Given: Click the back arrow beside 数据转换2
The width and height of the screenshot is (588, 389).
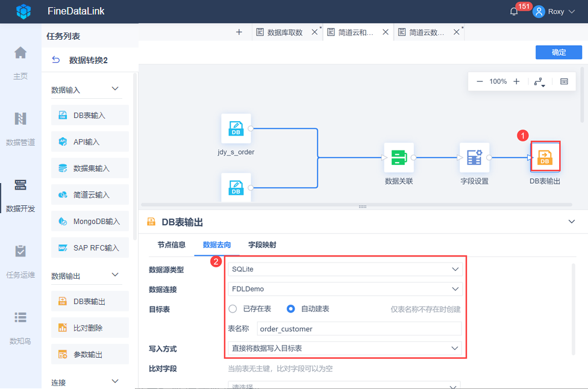Looking at the screenshot, I should pos(56,60).
